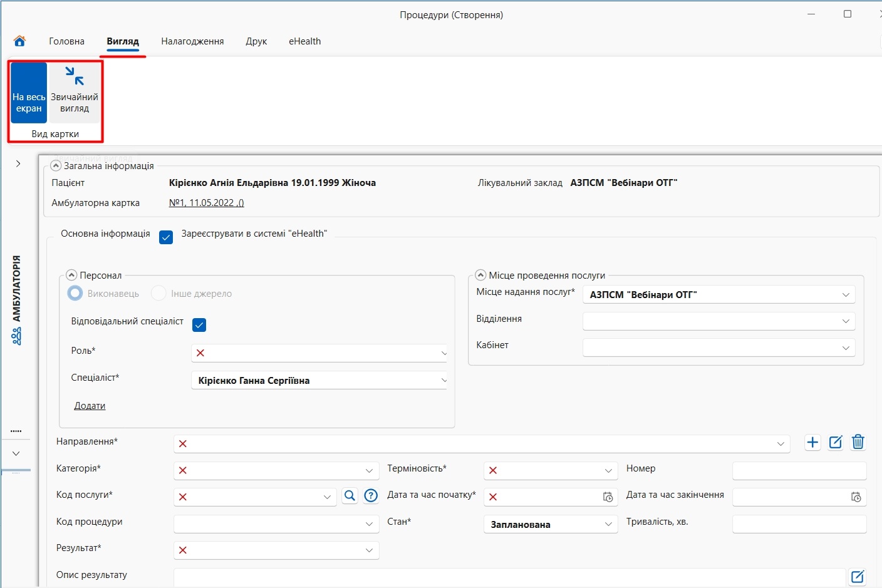The height and width of the screenshot is (588, 882).
Task: Open the Направлення dropdown
Action: 781,444
